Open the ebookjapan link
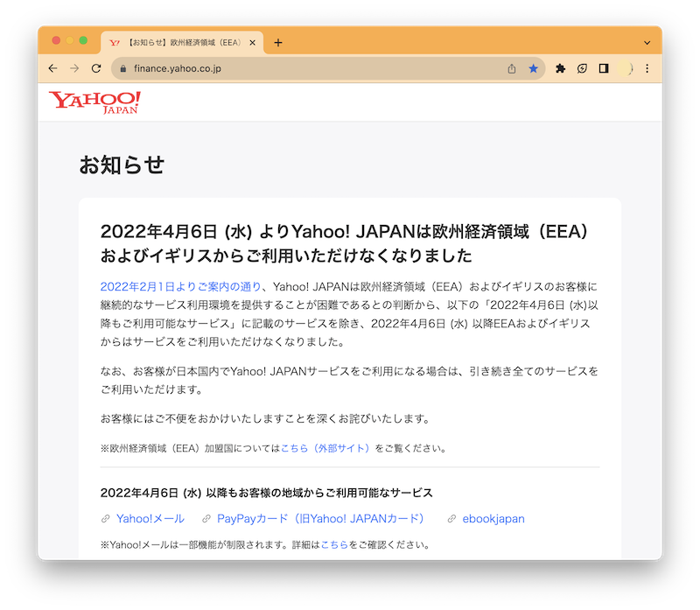The image size is (700, 610). [493, 518]
